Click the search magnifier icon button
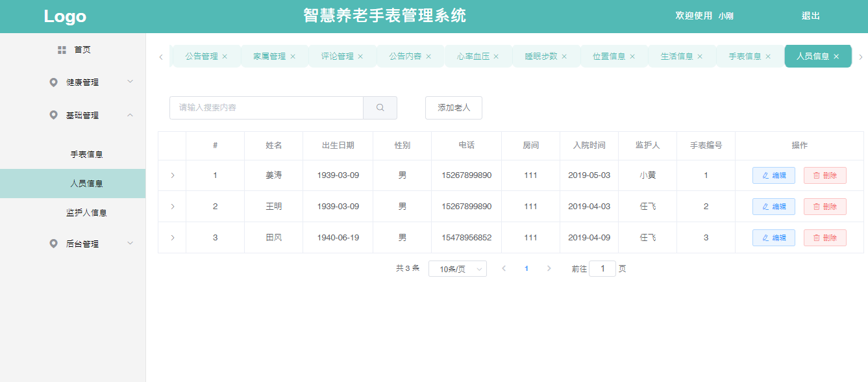Viewport: 868px width, 382px height. tap(380, 108)
